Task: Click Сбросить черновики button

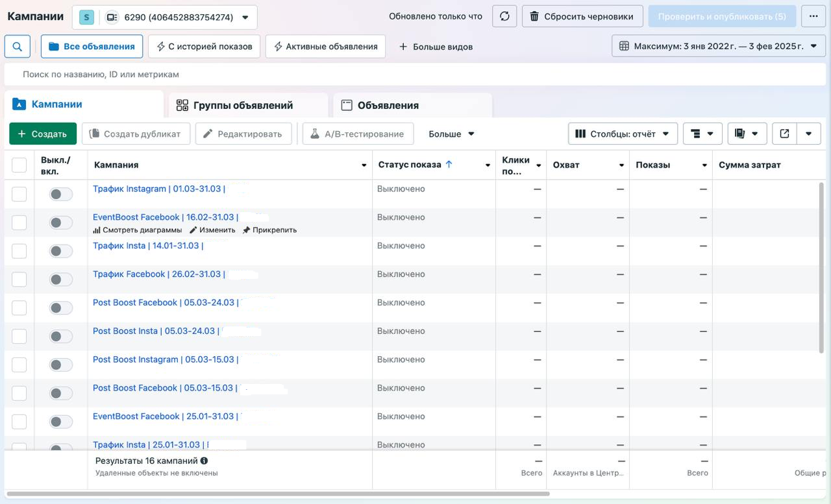Action: (x=582, y=16)
